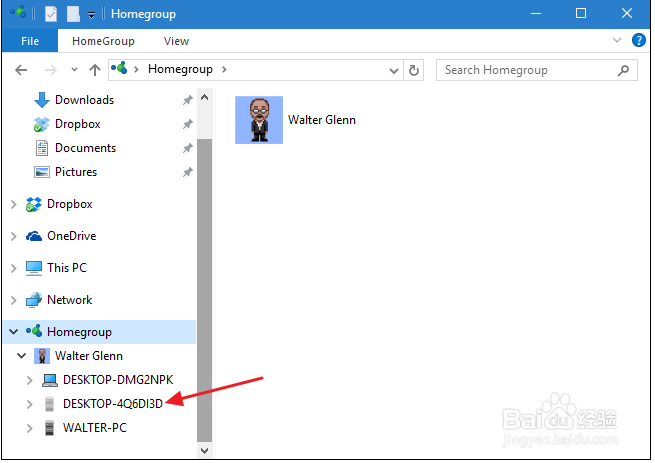The image size is (655, 463).
Task: Open Pictures in quick access
Action: pyautogui.click(x=76, y=172)
